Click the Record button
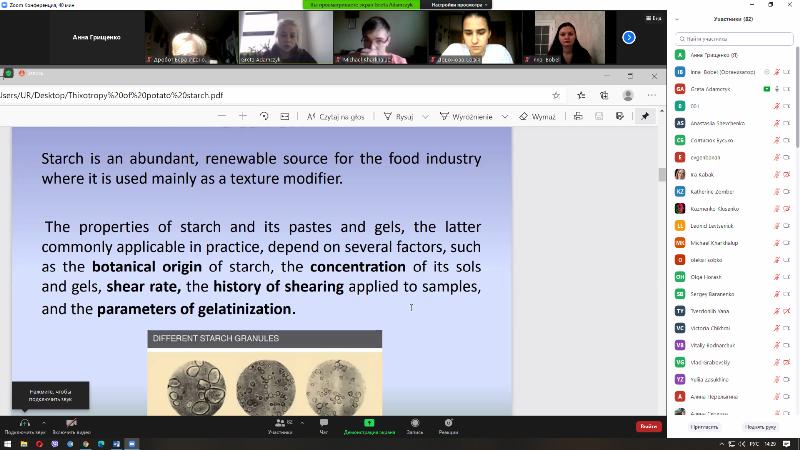The width and height of the screenshot is (800, 450). 415,427
